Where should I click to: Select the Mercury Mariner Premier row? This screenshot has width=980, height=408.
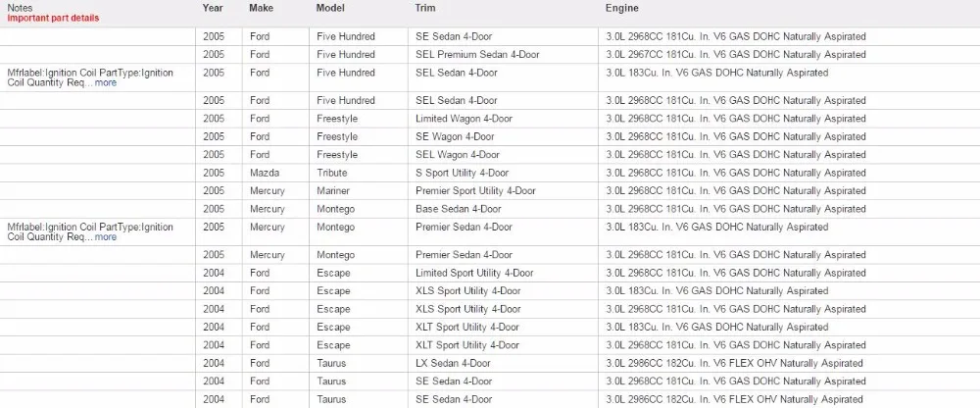(490, 191)
